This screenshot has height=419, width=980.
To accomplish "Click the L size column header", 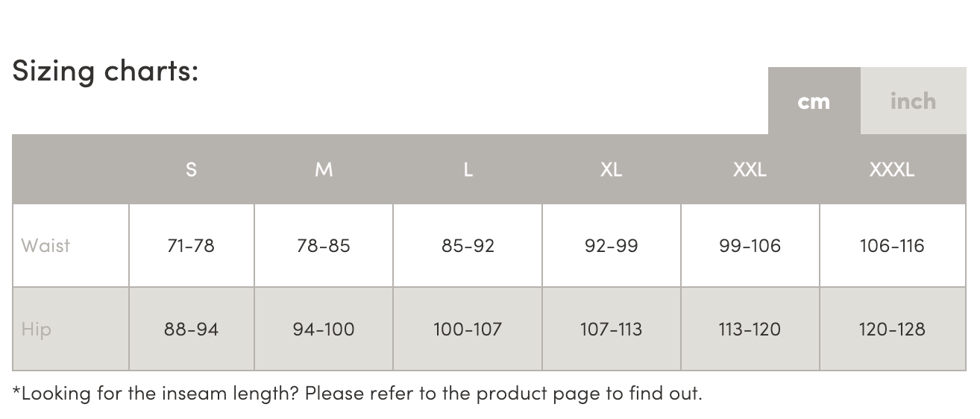I will [x=468, y=170].
